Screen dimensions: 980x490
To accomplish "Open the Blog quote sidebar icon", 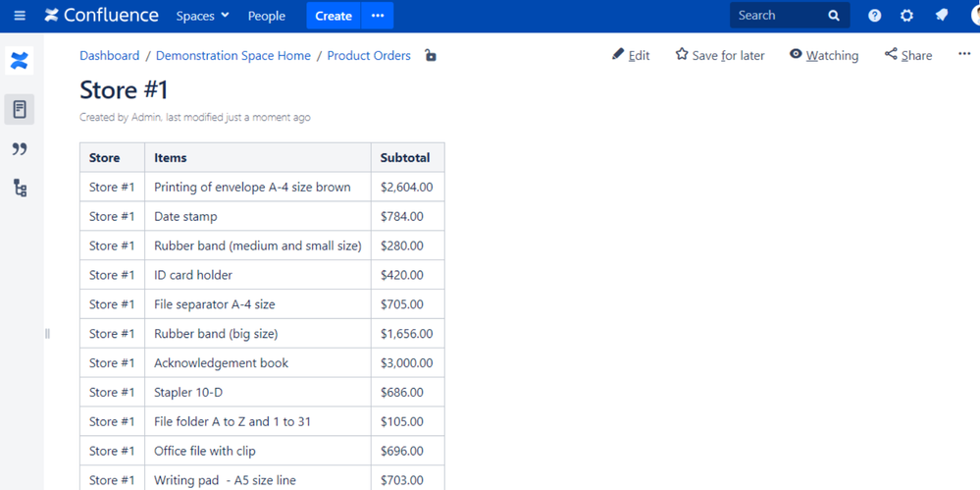I will coord(20,149).
